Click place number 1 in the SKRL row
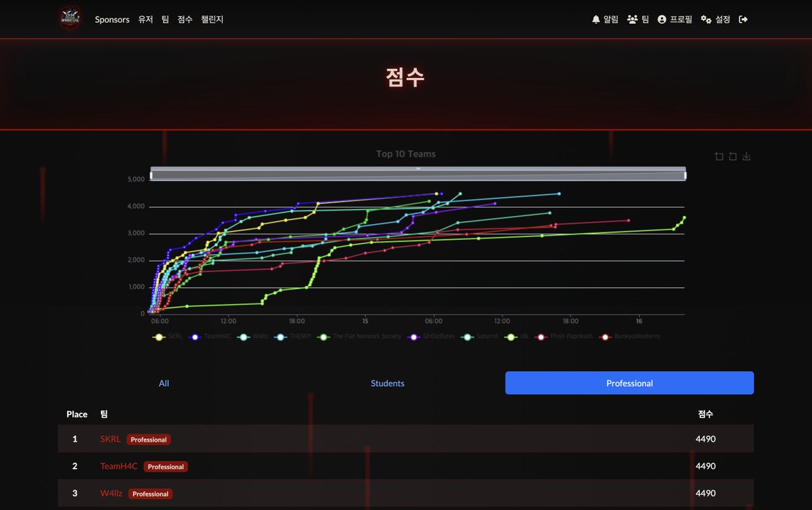Image resolution: width=812 pixels, height=510 pixels. pos(75,439)
